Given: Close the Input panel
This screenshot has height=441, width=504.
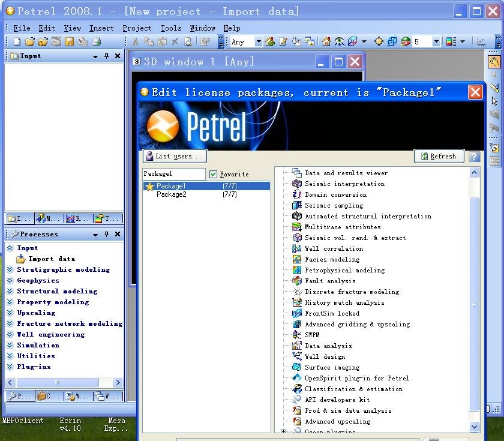Looking at the screenshot, I should pos(118,56).
